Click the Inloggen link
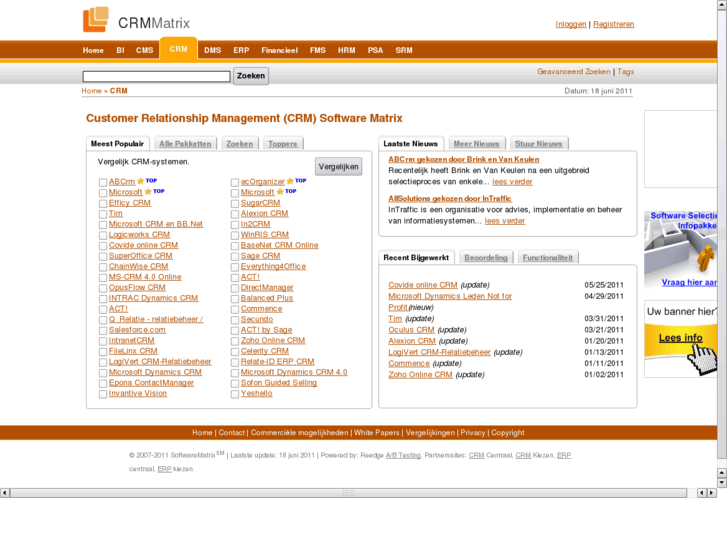727x545 pixels. 571,24
